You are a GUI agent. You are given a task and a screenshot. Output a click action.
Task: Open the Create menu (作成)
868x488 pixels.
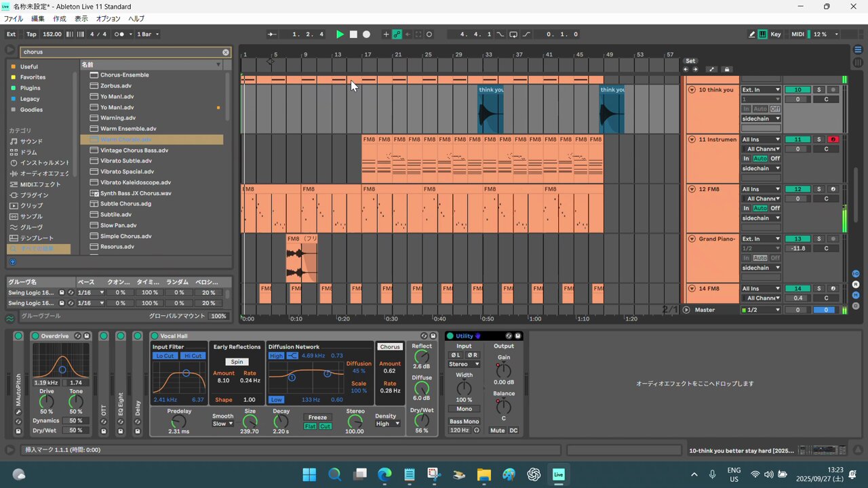point(60,19)
